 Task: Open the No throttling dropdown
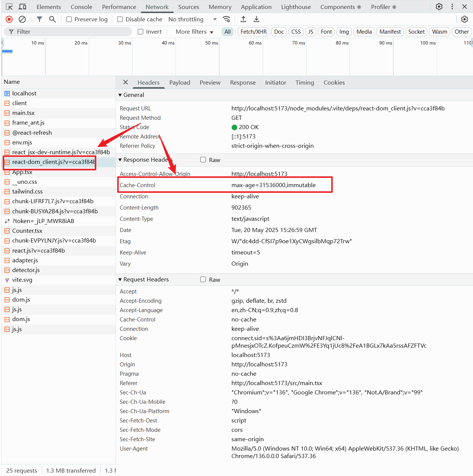192,19
